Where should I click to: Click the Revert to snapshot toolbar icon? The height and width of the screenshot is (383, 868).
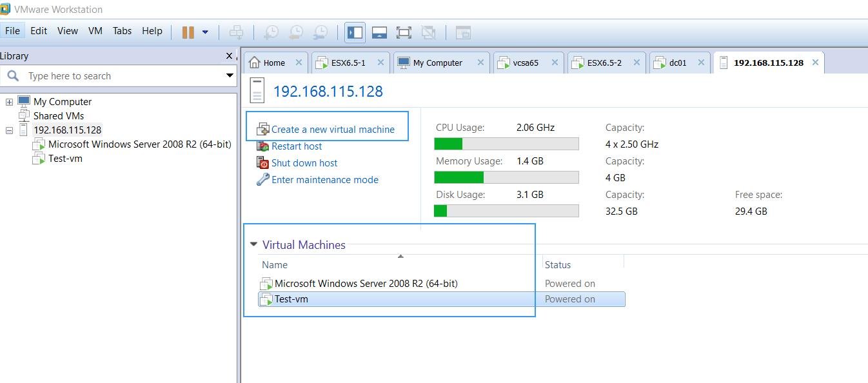point(295,32)
